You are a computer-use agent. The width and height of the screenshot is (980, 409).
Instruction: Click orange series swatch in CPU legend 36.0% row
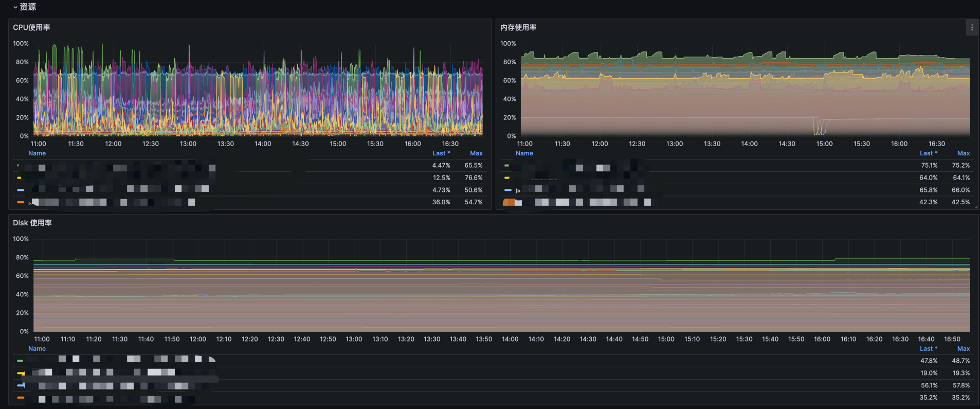(x=21, y=203)
